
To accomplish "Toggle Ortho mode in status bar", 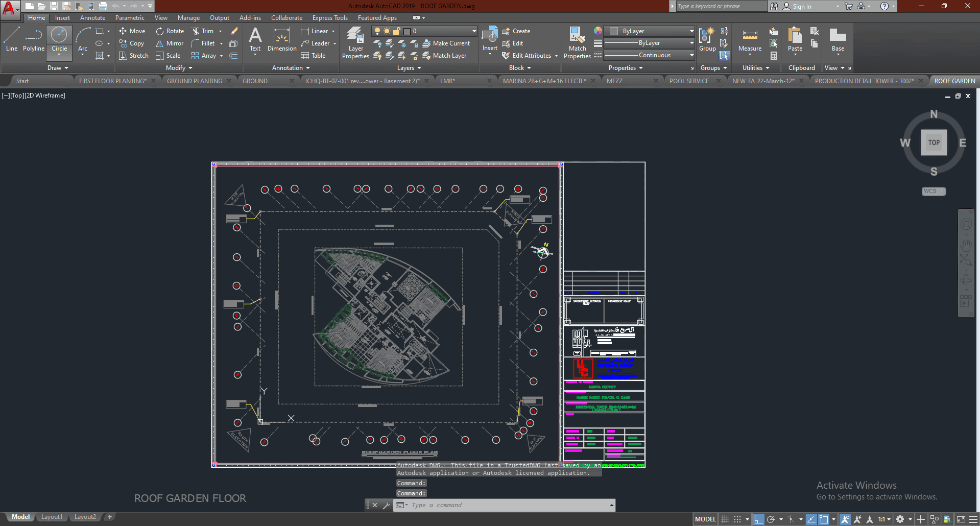I will pos(759,519).
